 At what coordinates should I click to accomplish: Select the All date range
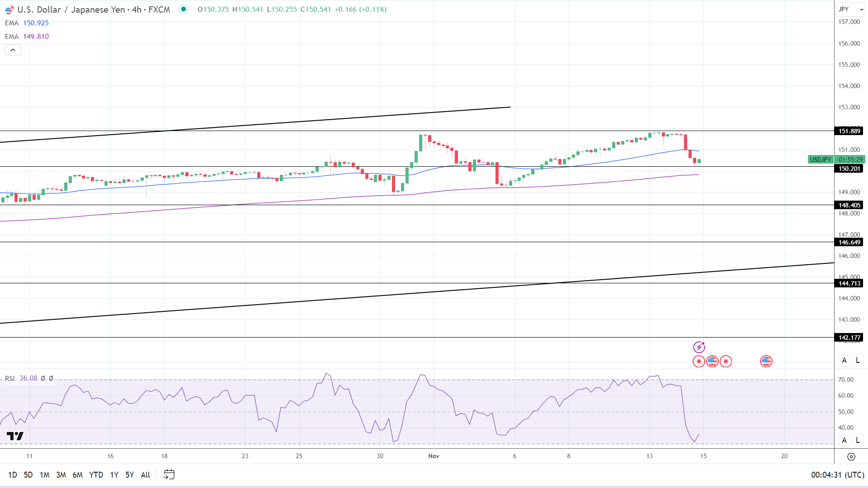145,475
